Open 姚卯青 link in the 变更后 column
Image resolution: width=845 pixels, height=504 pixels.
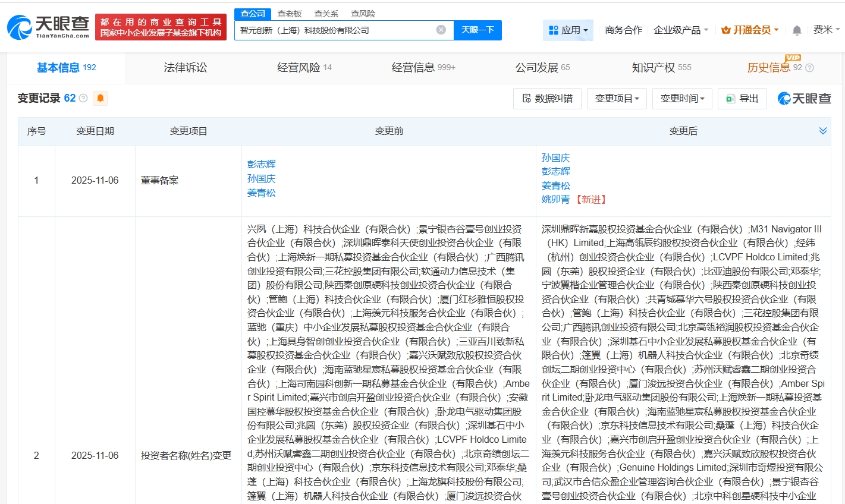click(555, 200)
